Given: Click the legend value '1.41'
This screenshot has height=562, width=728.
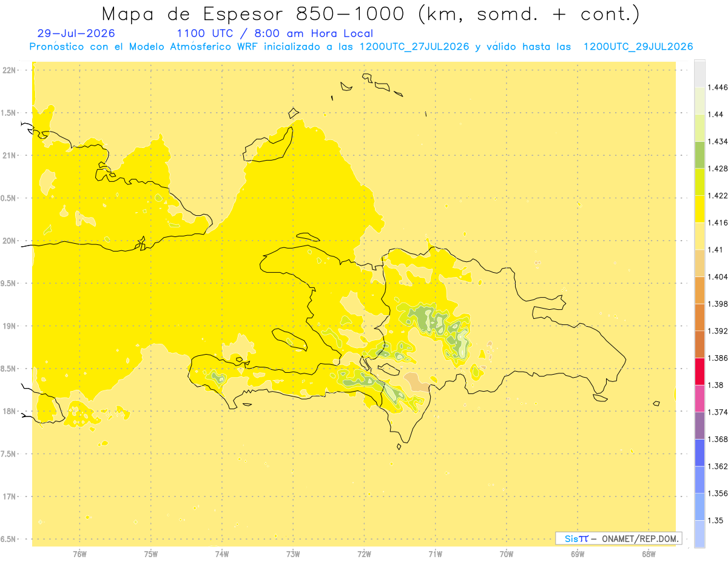Looking at the screenshot, I should 716,250.
